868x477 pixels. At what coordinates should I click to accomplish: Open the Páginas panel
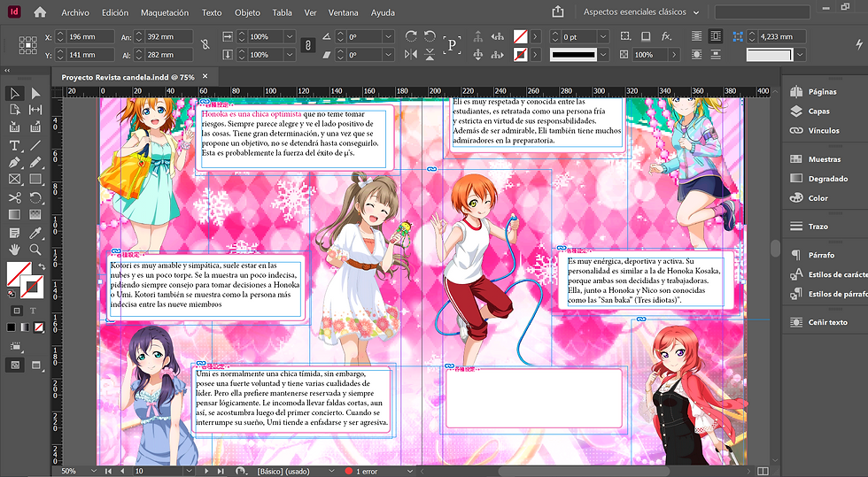pyautogui.click(x=822, y=92)
